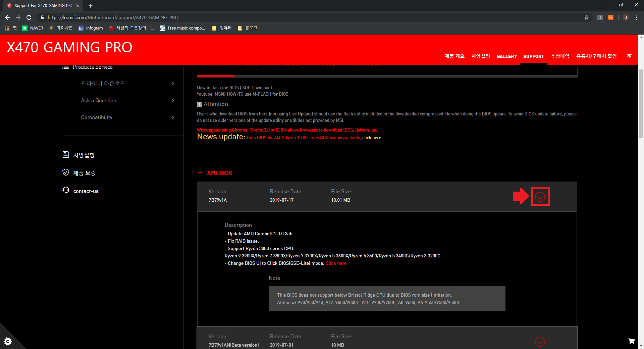The width and height of the screenshot is (644, 349).
Task: Click file size 10.01 MB
Action: point(340,200)
